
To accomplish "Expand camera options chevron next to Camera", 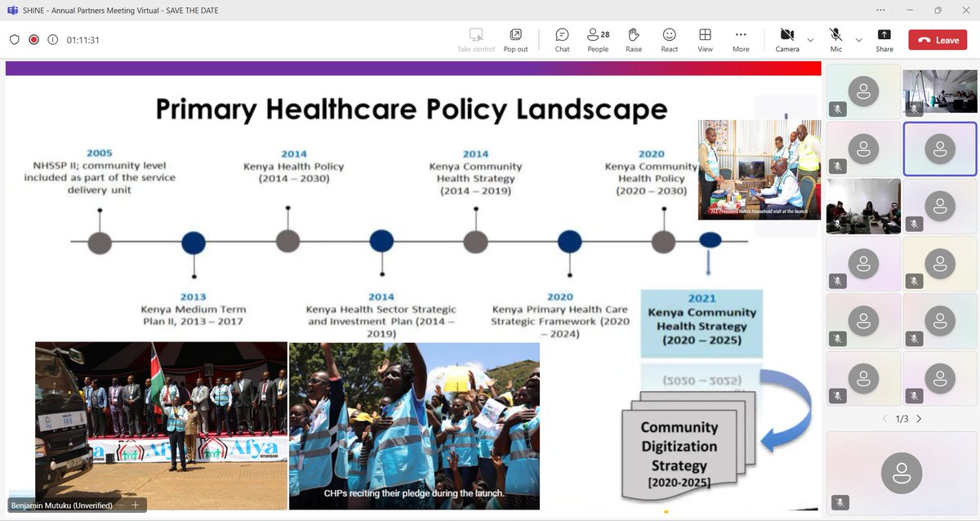I will point(810,39).
